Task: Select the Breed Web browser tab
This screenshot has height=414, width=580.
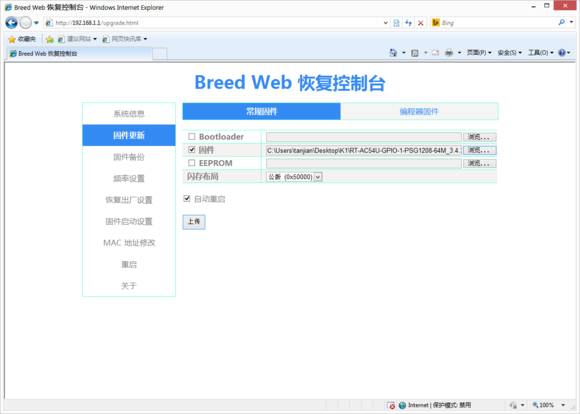Action: pos(79,54)
